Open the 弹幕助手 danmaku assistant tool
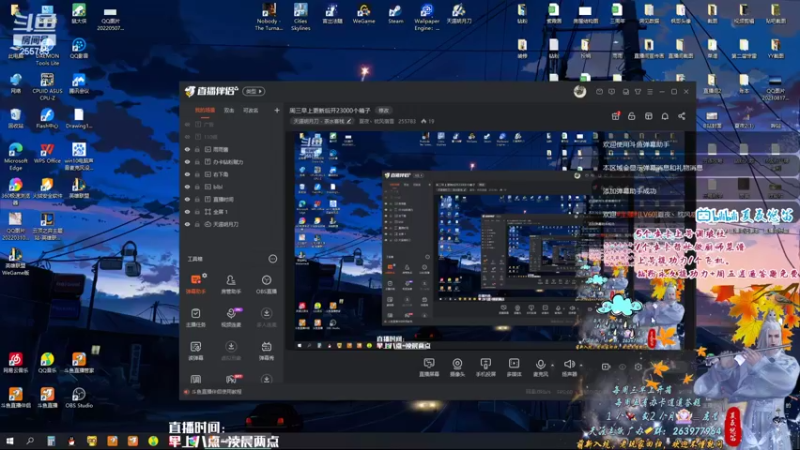This screenshot has height=450, width=800. (x=196, y=284)
